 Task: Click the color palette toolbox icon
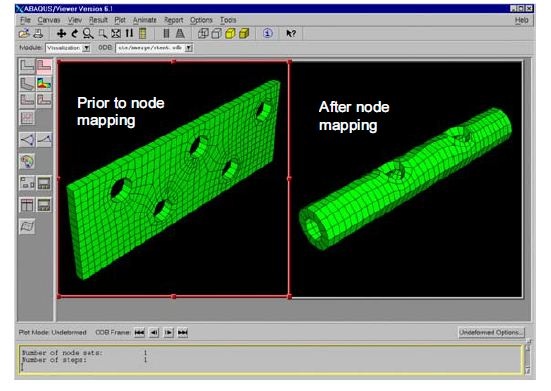[27, 161]
